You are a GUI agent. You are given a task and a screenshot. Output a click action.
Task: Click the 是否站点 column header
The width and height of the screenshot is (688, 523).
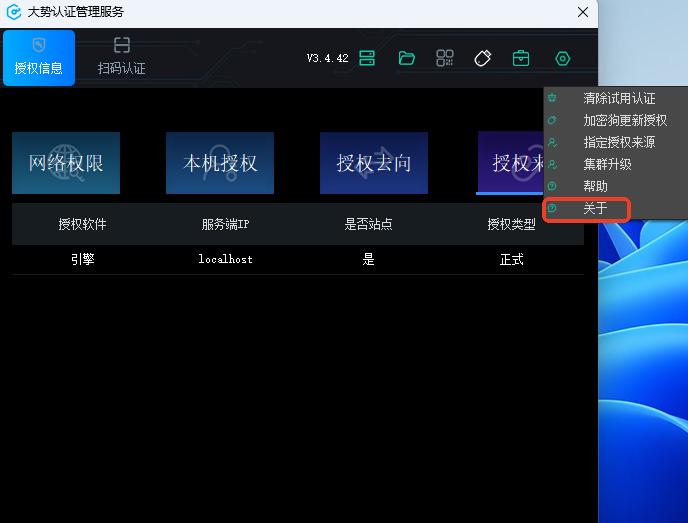point(368,224)
